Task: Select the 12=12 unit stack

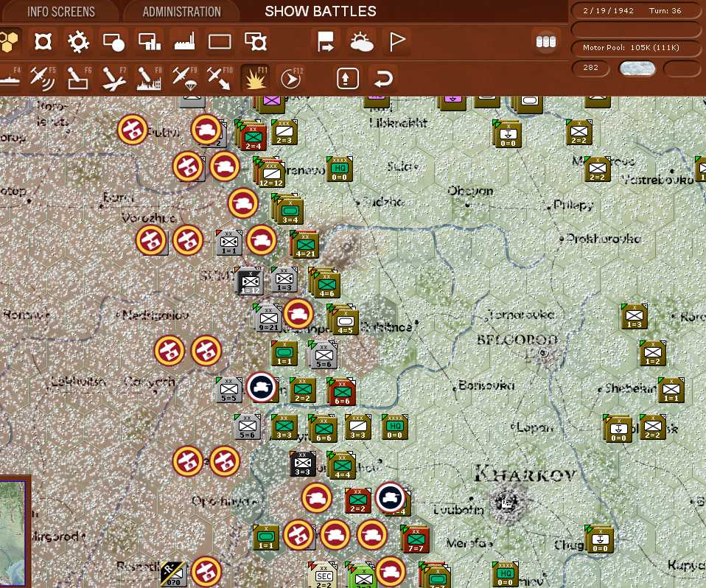Action: tap(271, 174)
